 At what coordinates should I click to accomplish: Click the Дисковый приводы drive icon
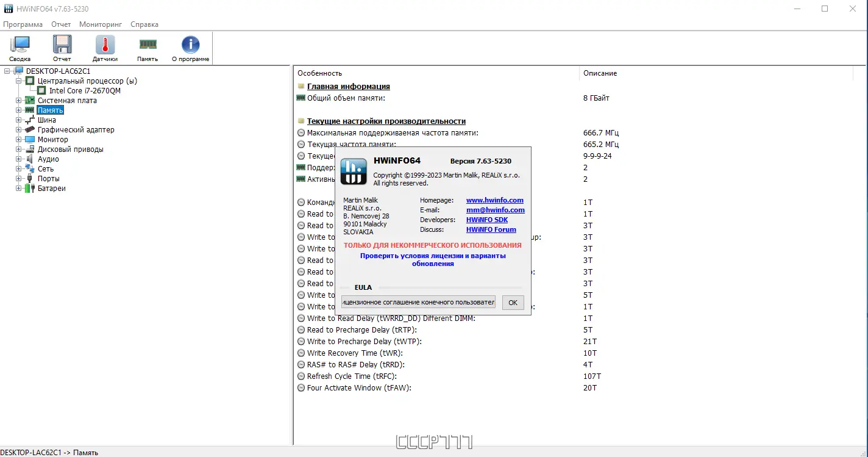[30, 149]
